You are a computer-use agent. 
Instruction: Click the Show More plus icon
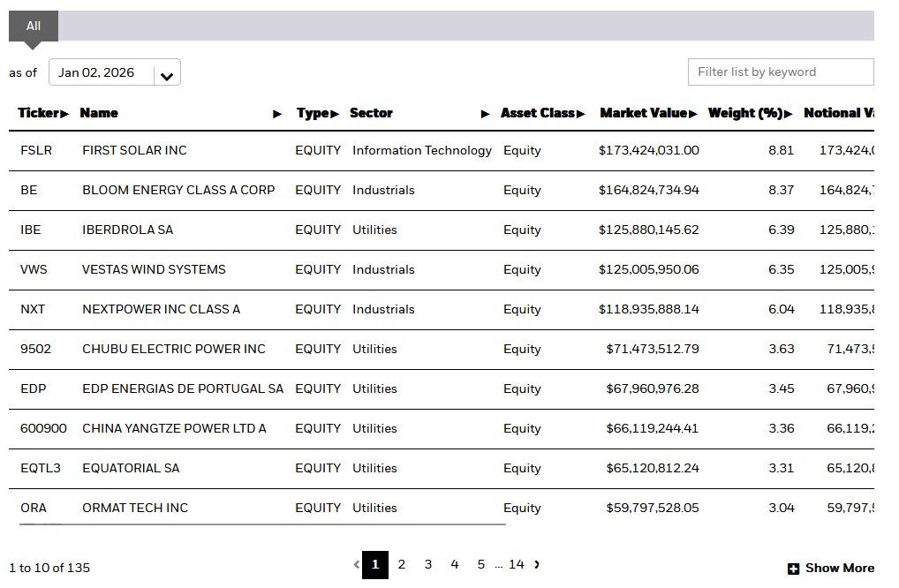point(793,569)
